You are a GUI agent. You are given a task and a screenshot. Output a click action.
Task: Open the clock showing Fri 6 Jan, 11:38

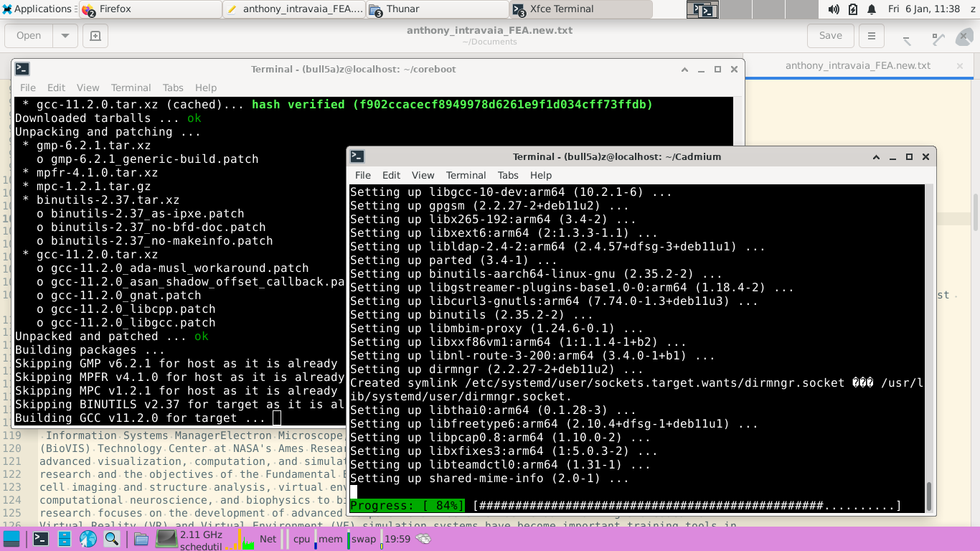pos(923,9)
